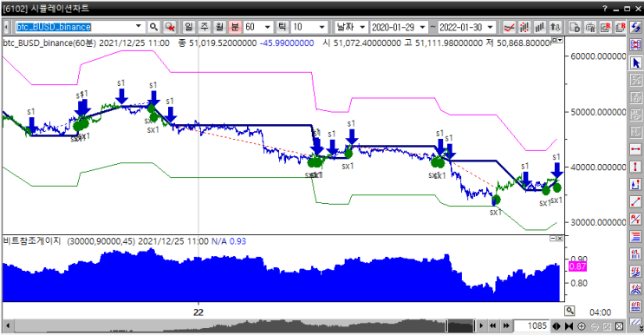The width and height of the screenshot is (644, 335).
Task: Select the red horizontal segment drawing tool
Action: (636, 149)
